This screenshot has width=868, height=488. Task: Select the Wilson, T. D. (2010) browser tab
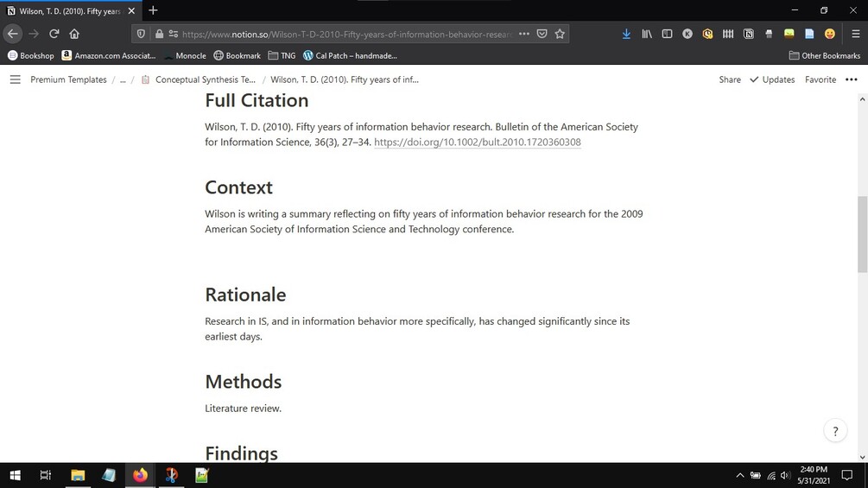(x=71, y=11)
